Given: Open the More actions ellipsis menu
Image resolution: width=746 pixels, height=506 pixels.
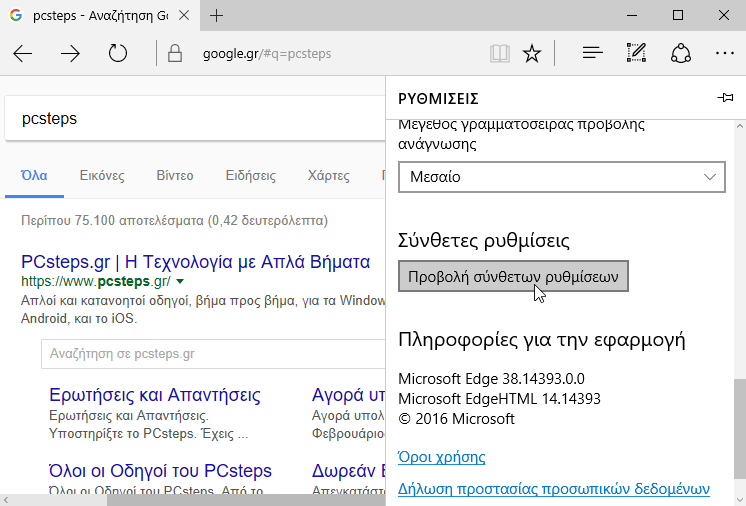Looking at the screenshot, I should pos(725,53).
